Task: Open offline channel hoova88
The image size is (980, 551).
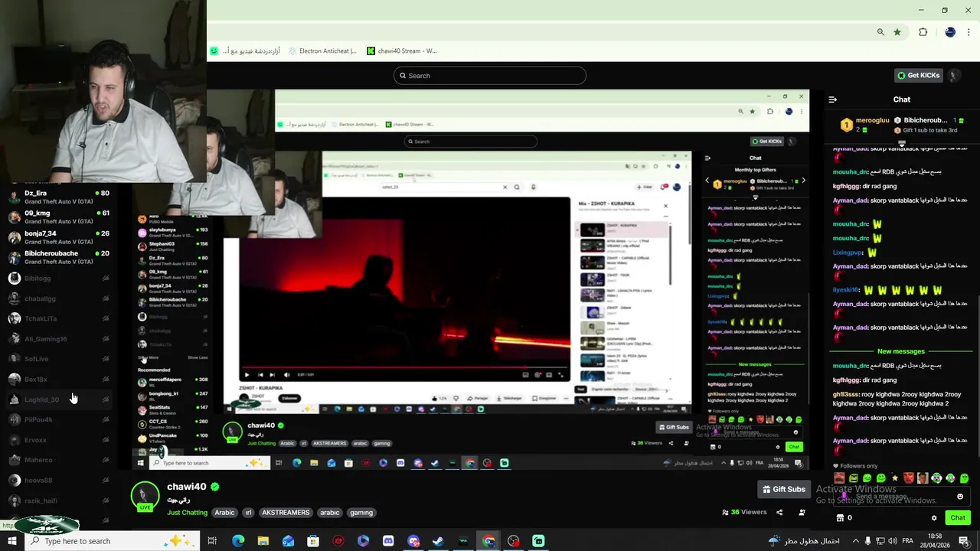Action: tap(57, 481)
